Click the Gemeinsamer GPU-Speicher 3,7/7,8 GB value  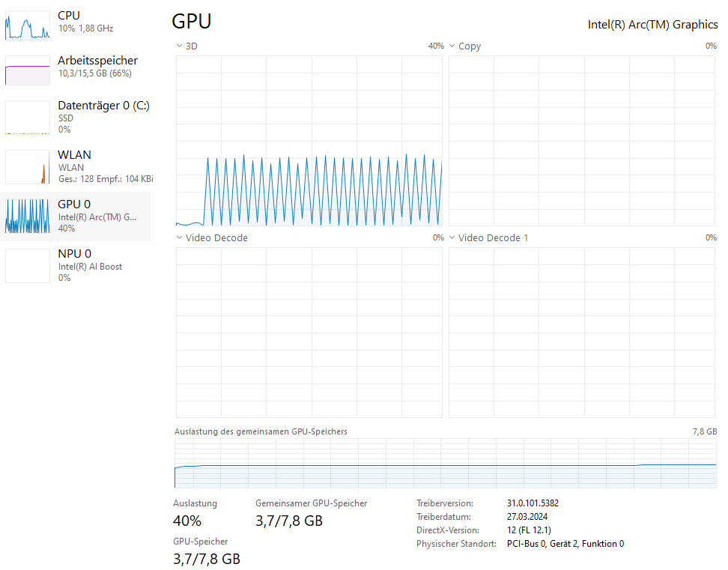tap(289, 521)
